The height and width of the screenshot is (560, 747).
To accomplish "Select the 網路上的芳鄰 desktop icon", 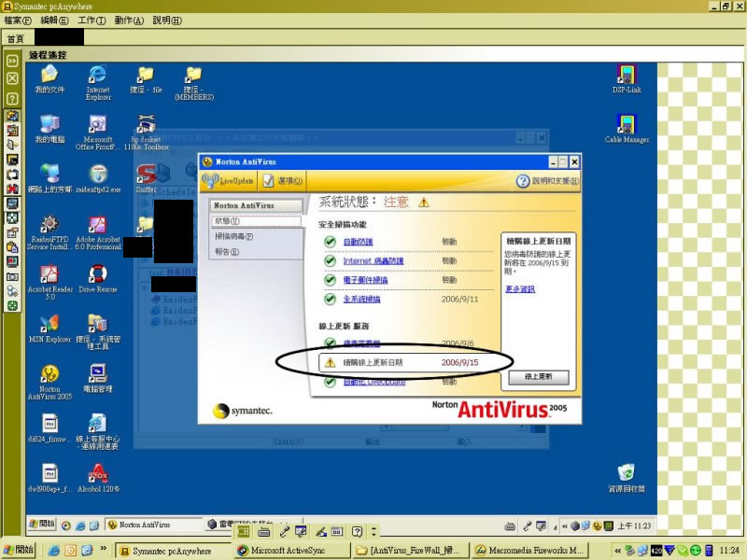I will [x=49, y=179].
